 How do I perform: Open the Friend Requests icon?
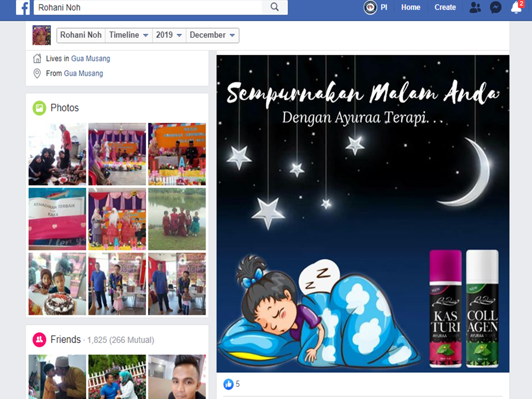[x=475, y=8]
